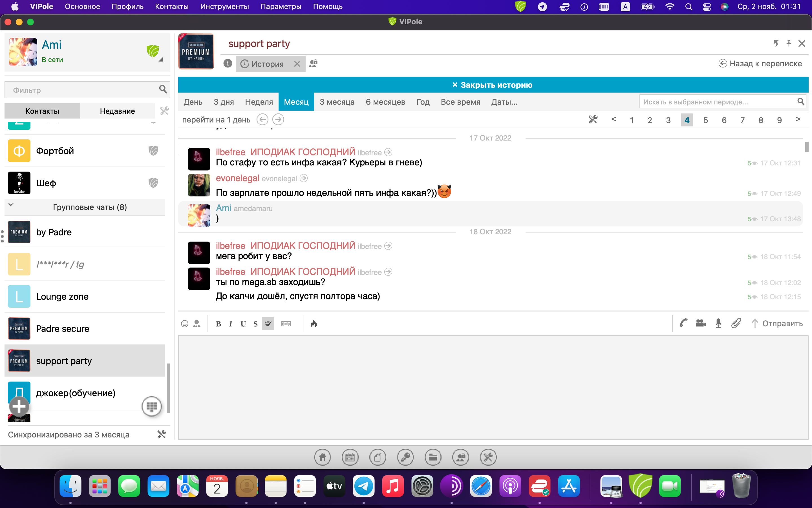This screenshot has height=508, width=812.
Task: Open the Шеф contact
Action: (85, 183)
